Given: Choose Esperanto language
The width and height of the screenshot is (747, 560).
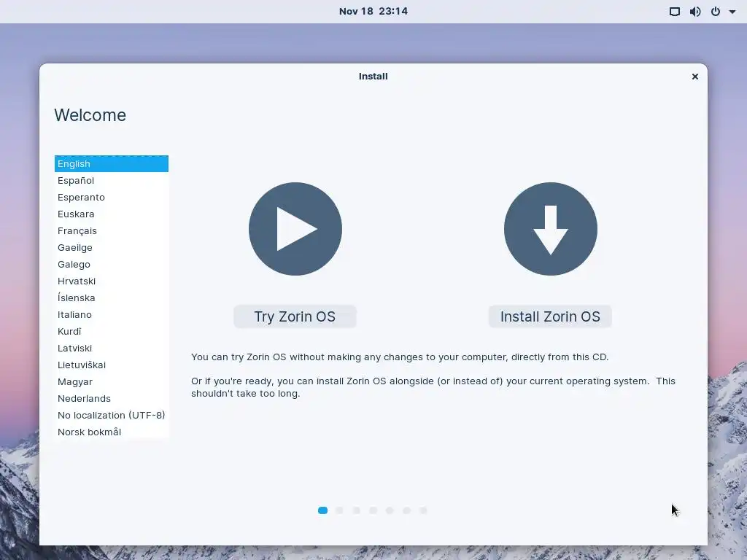Looking at the screenshot, I should 112,197.
